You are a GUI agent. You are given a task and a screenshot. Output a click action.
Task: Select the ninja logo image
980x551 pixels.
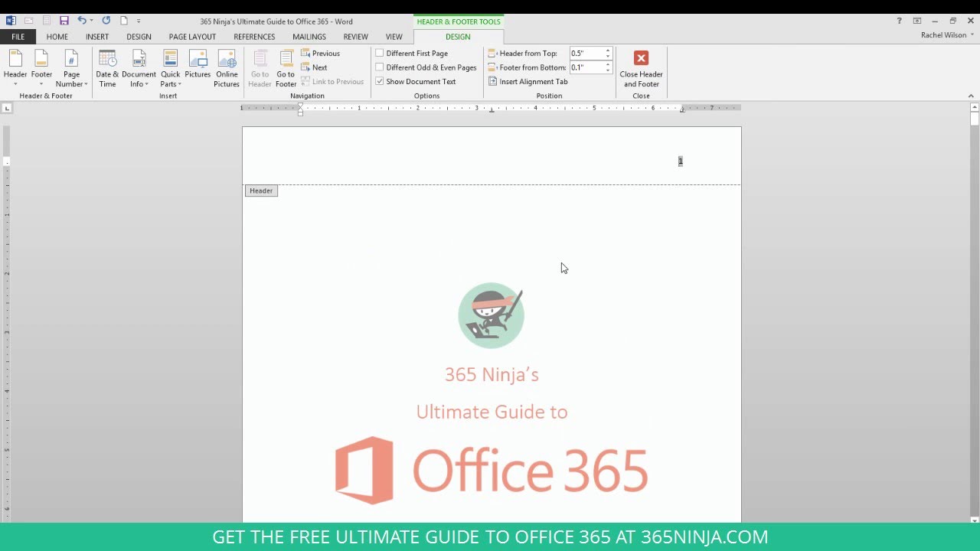coord(491,315)
